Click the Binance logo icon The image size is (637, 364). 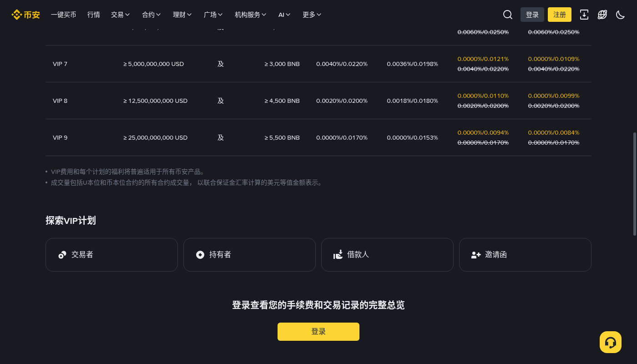tap(25, 15)
